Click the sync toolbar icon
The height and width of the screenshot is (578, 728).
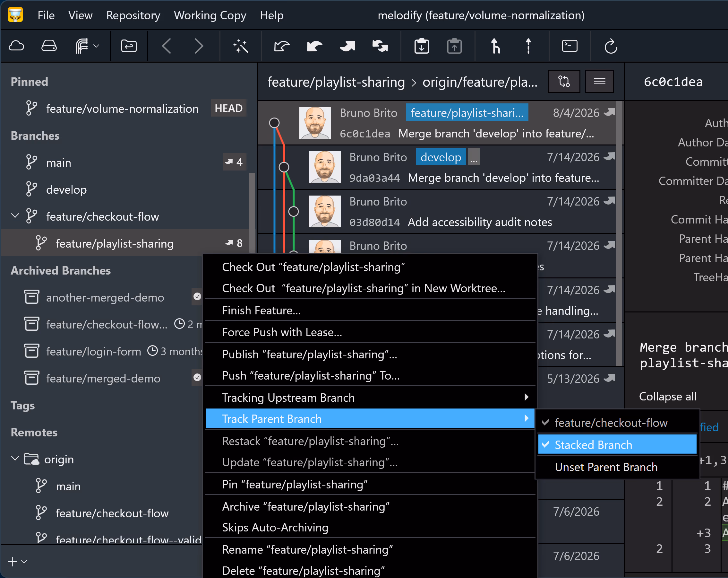380,46
